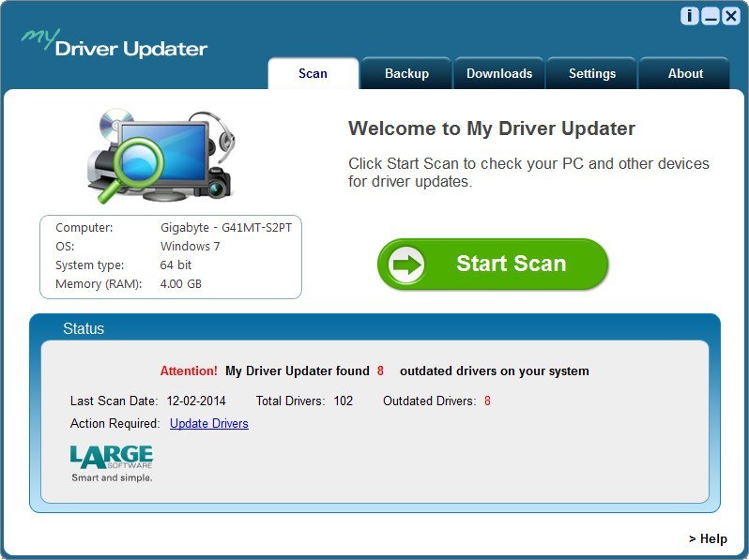
Task: Click the Welcome to My Driver Updater heading
Action: (492, 129)
